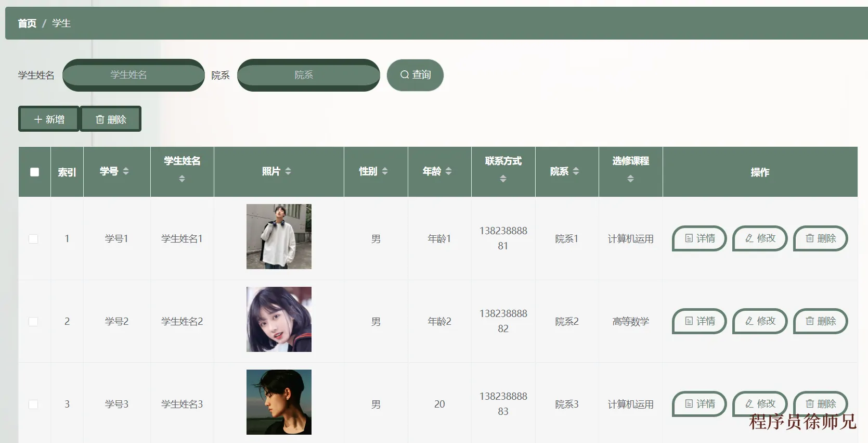Check the checkbox for row 学号2
This screenshot has height=443, width=868.
tap(33, 322)
